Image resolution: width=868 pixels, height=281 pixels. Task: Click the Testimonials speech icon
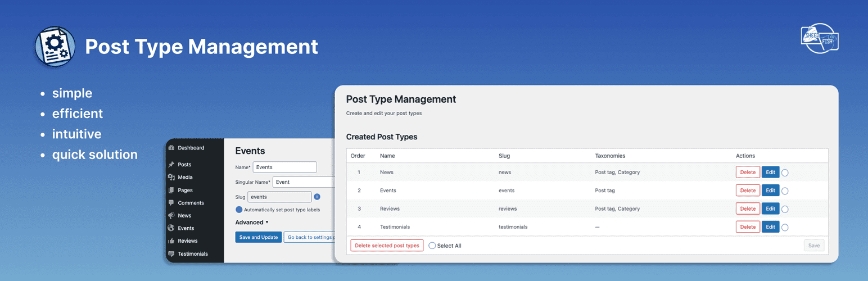coord(171,253)
